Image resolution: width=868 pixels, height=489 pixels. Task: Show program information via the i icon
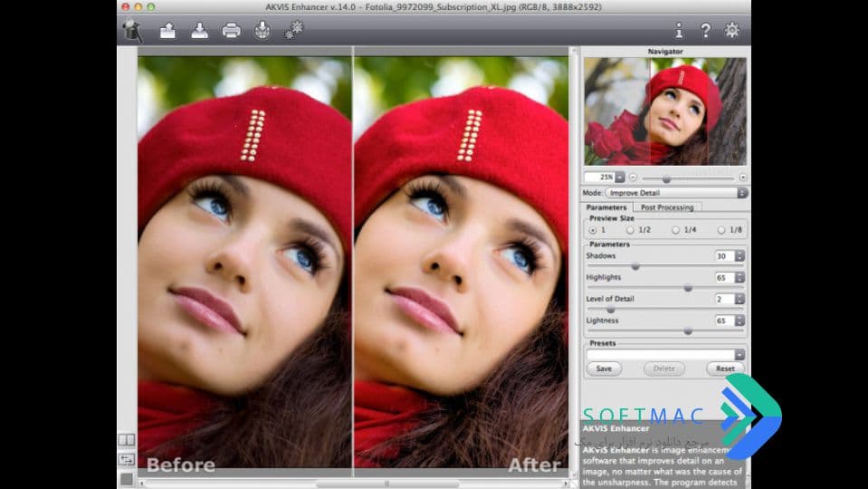pyautogui.click(x=679, y=31)
